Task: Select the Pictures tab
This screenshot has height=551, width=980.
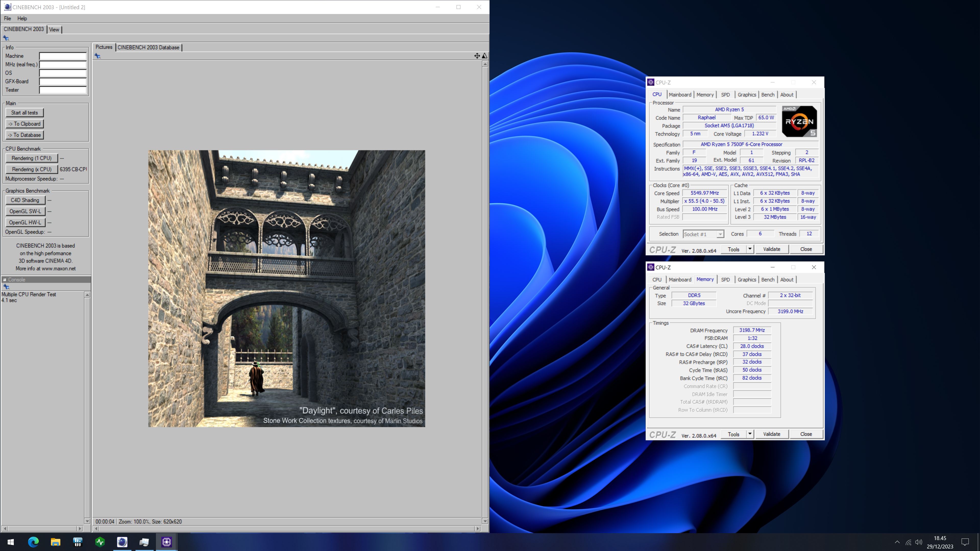Action: [104, 47]
